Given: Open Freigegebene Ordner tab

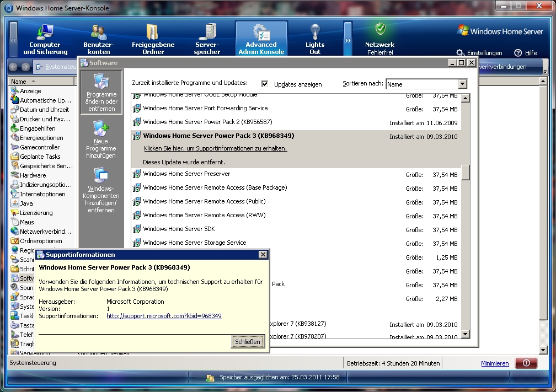Looking at the screenshot, I should 153,39.
